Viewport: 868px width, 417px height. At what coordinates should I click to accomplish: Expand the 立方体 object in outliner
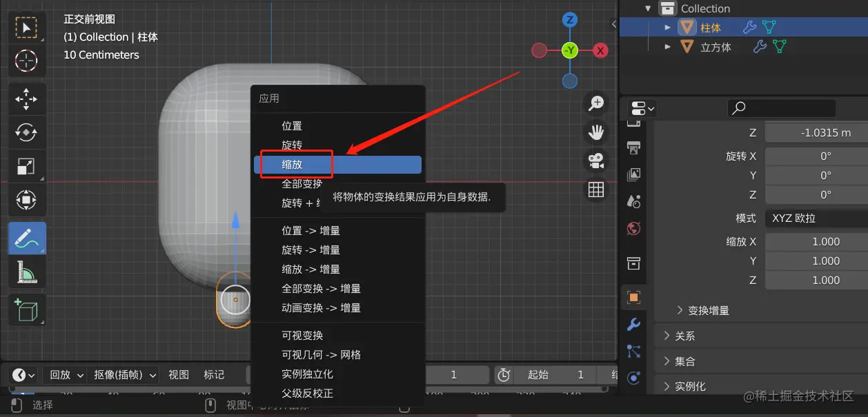click(667, 47)
